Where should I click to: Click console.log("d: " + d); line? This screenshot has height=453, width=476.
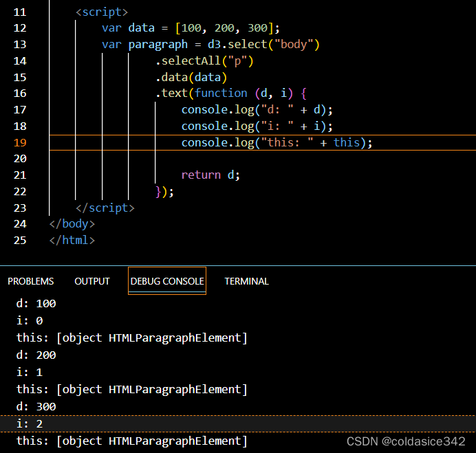[x=257, y=110]
